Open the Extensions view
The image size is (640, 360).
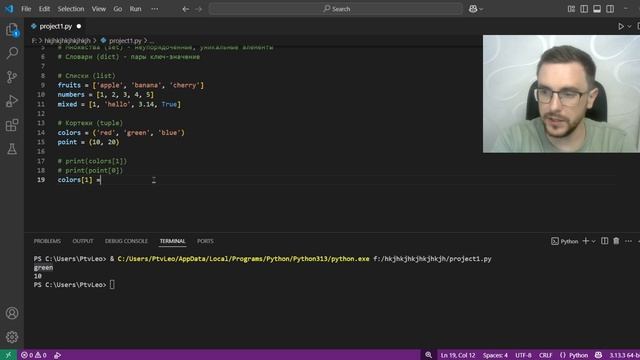pyautogui.click(x=12, y=125)
